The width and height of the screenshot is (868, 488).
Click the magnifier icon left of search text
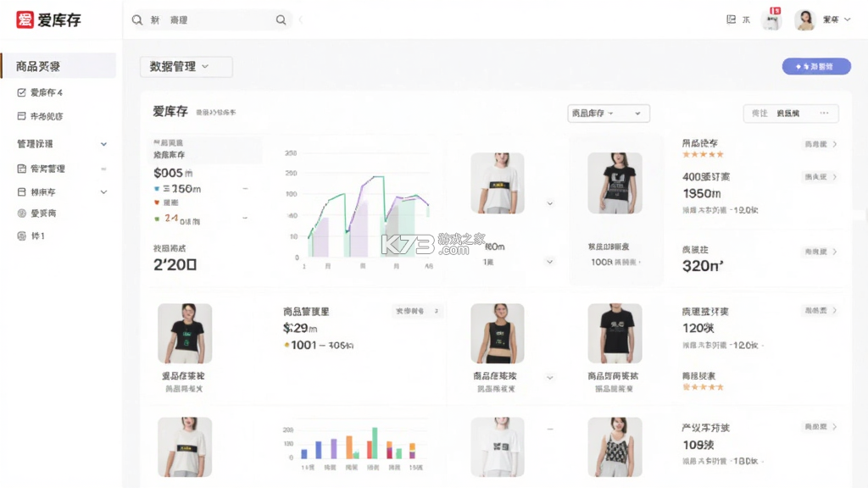click(137, 20)
